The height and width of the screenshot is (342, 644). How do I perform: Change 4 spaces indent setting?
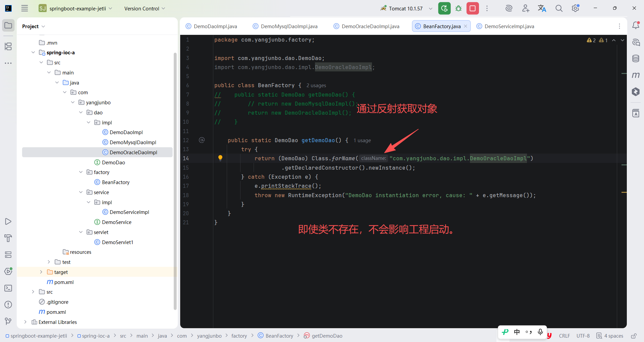(x=610, y=336)
